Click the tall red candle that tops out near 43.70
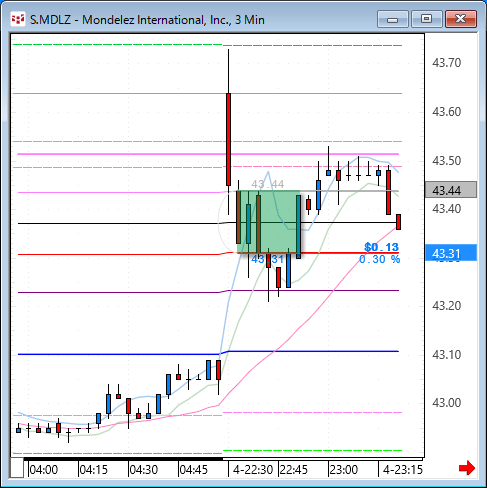Viewport: 487px width, 488px height. [228, 139]
